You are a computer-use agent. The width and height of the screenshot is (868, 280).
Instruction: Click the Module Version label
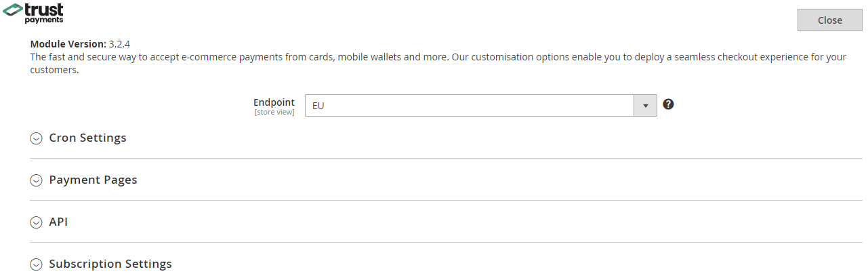coord(68,44)
